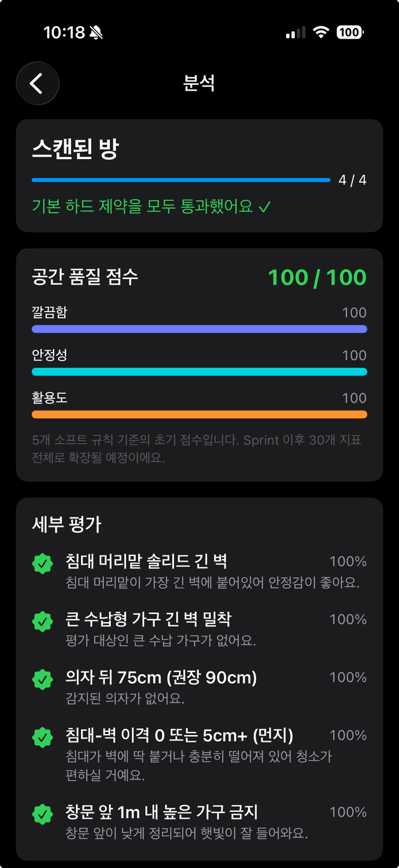Tap the 안정성 progress bar
The height and width of the screenshot is (868, 399).
click(199, 370)
